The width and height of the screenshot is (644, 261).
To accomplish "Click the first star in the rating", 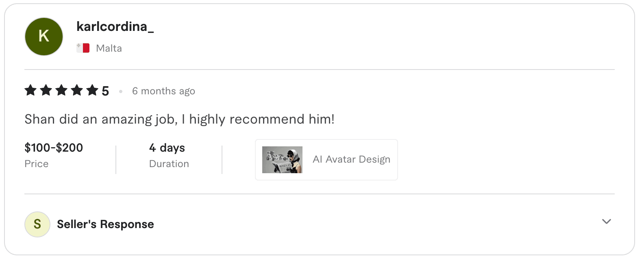I will pyautogui.click(x=31, y=90).
